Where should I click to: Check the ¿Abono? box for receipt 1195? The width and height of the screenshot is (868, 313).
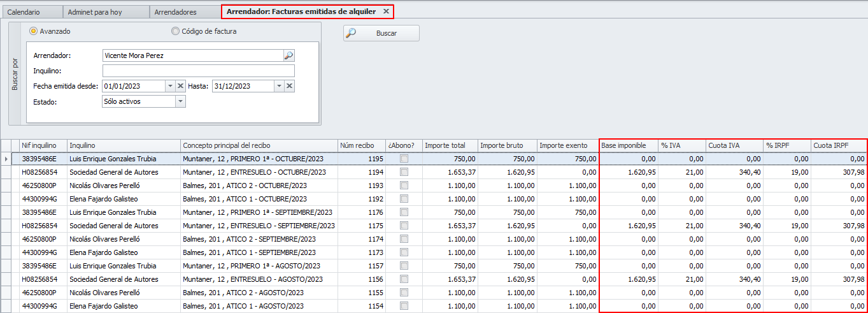[404, 159]
